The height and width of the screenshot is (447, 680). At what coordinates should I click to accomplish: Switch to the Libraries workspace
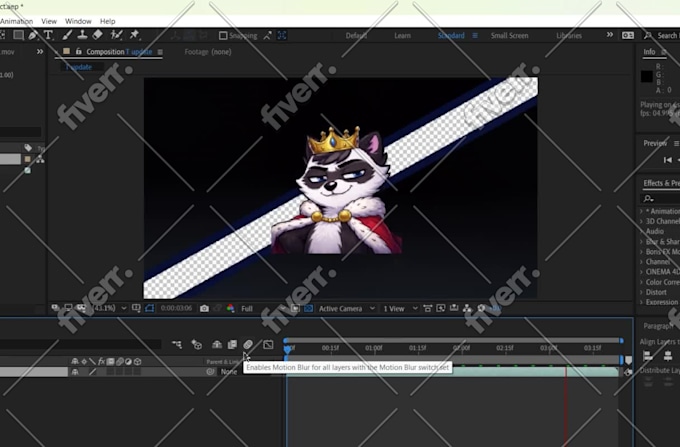pyautogui.click(x=569, y=36)
